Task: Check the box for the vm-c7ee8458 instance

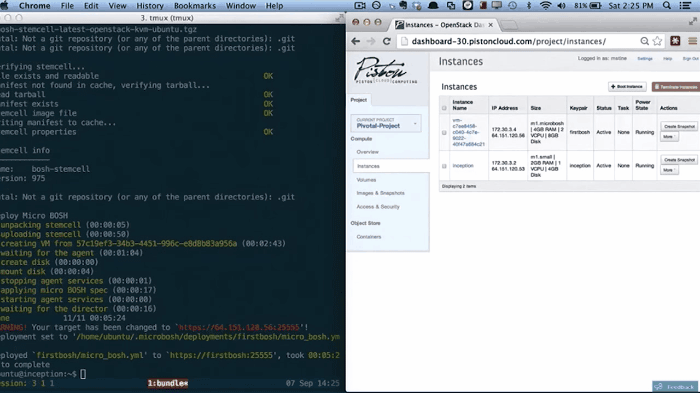Action: (x=444, y=133)
